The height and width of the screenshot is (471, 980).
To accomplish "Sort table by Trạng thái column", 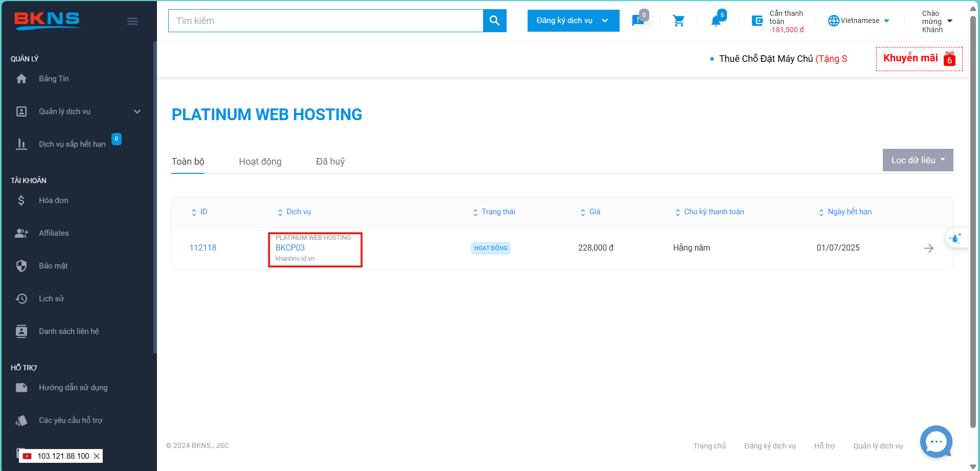I will 494,212.
